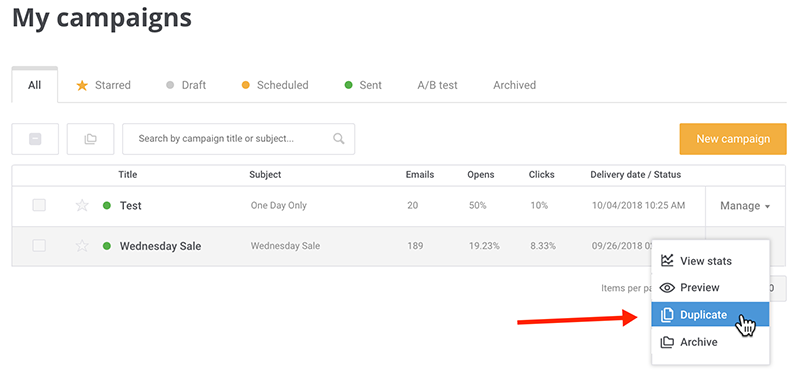This screenshot has height=381, width=800.
Task: Click the archive folder icon button in toolbar
Action: [x=90, y=139]
